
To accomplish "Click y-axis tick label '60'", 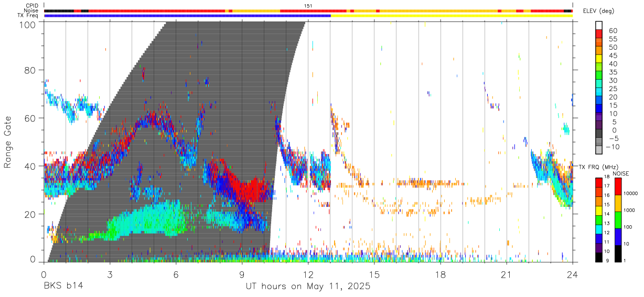I will [x=30, y=118].
